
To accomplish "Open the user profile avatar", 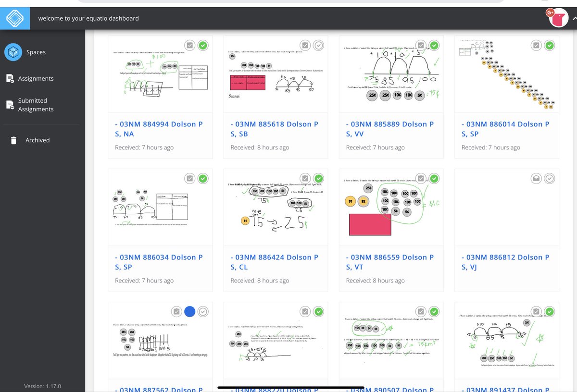I will pos(558,18).
